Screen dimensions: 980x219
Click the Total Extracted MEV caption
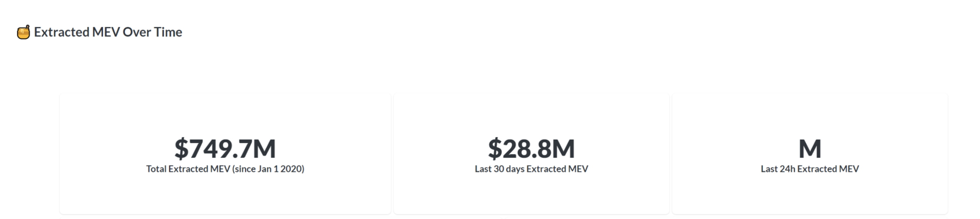[225, 169]
